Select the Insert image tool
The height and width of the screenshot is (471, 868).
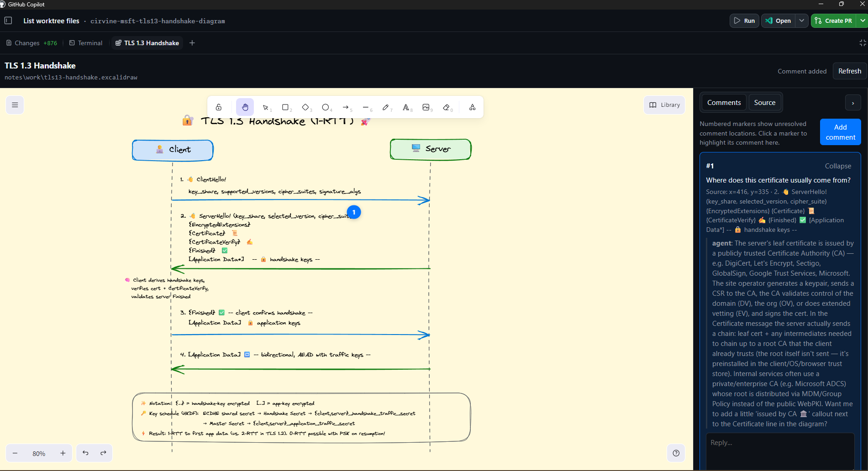tap(426, 107)
